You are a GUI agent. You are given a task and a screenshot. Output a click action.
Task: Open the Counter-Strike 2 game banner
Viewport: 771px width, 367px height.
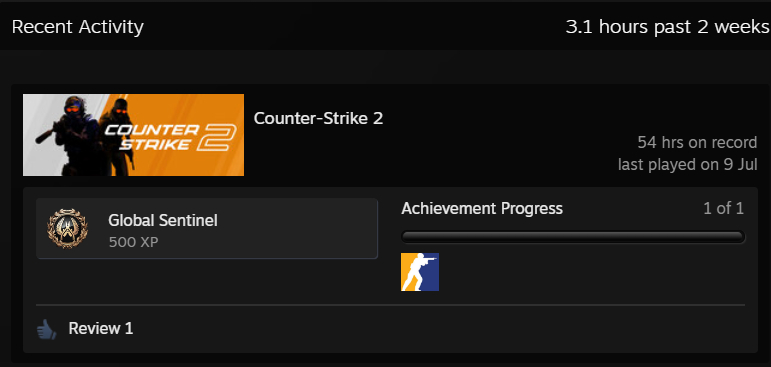(x=133, y=135)
